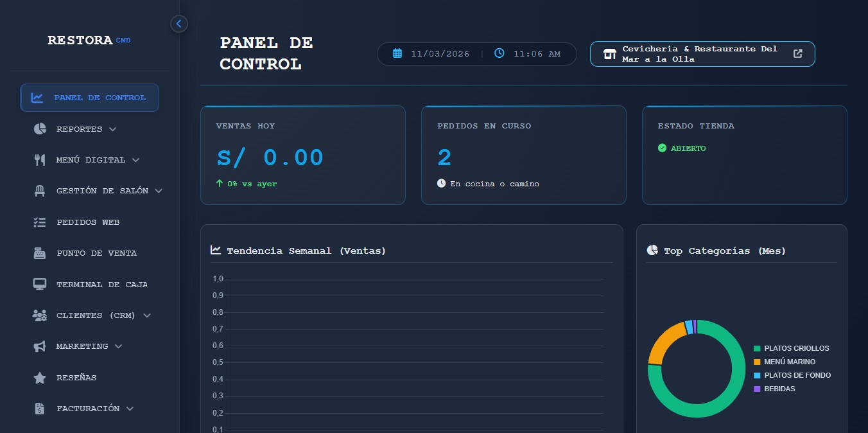Click the Reseñas star icon
The image size is (868, 433).
[39, 377]
